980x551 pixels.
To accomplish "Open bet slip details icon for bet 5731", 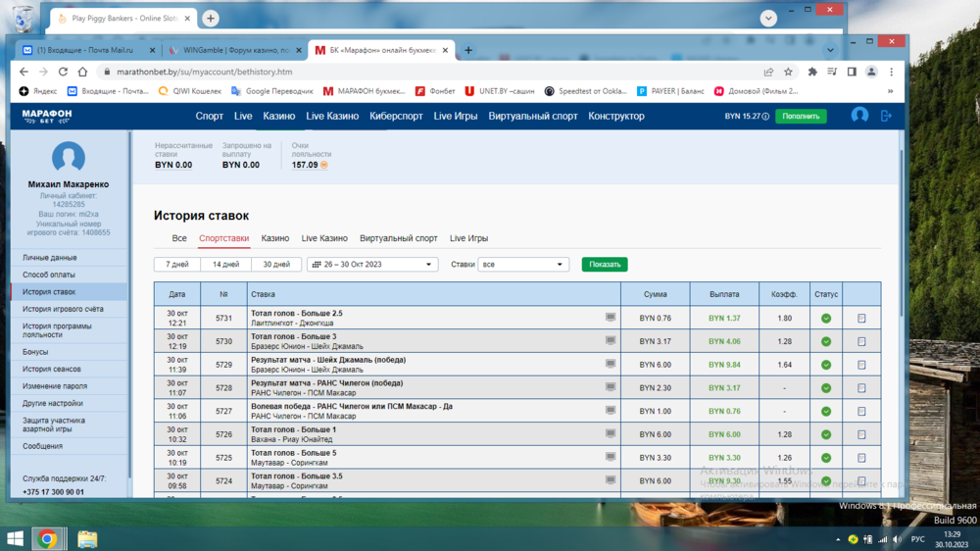I will (x=861, y=319).
